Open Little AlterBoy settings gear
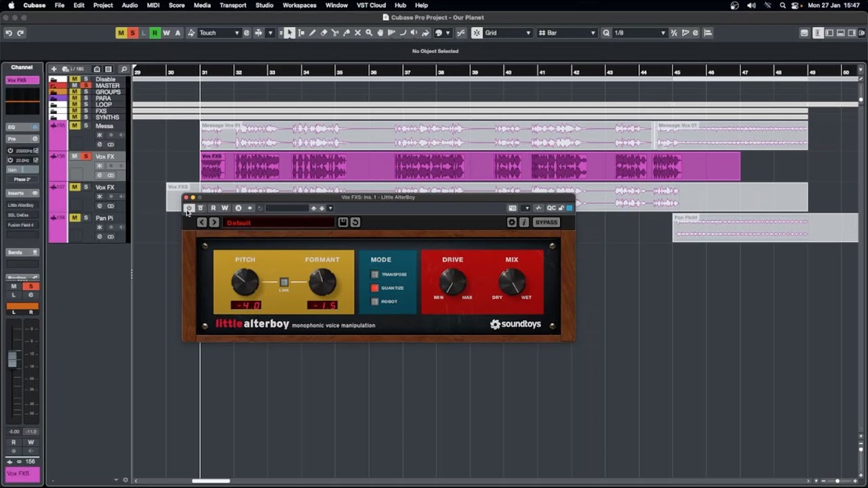Image resolution: width=868 pixels, height=488 pixels. tap(512, 222)
